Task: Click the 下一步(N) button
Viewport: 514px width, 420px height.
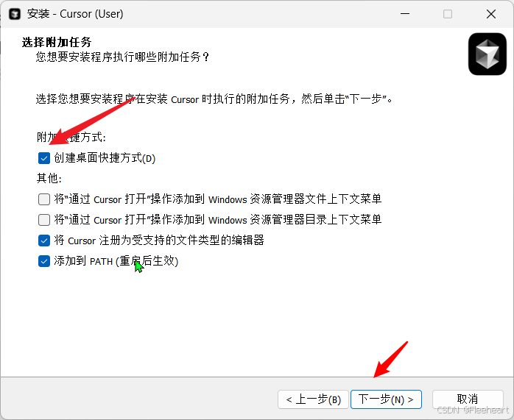Action: 386,399
